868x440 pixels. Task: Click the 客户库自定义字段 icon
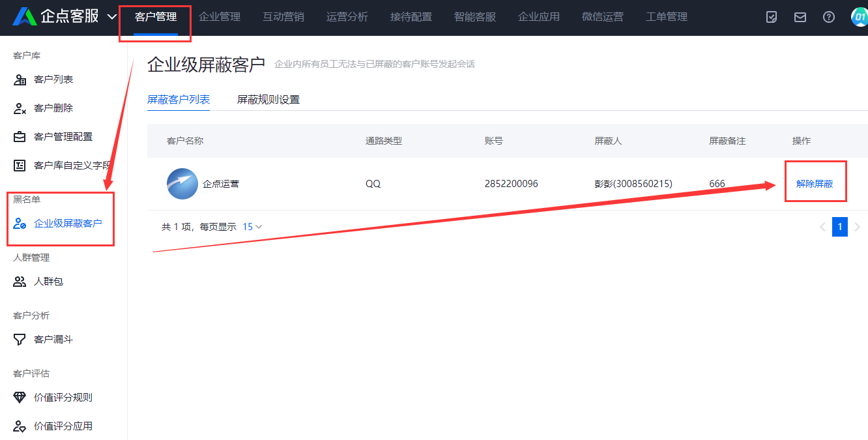point(20,166)
